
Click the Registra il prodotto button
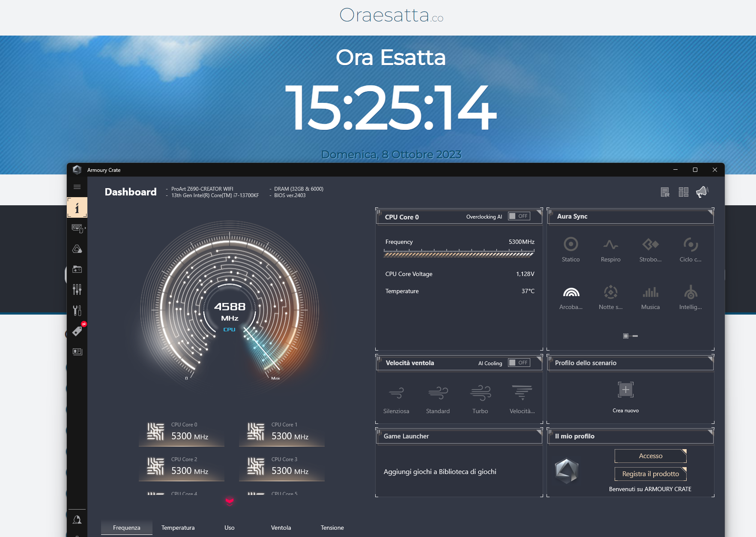click(x=651, y=474)
